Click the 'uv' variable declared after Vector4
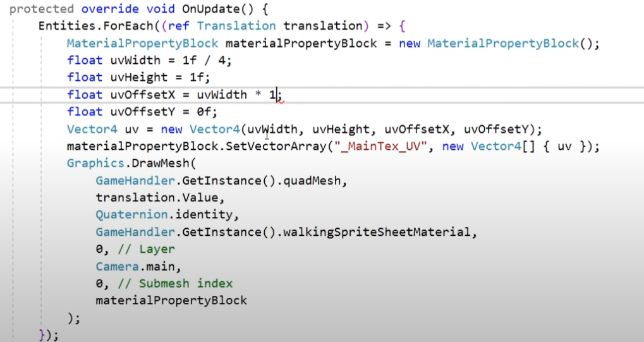 click(x=132, y=129)
